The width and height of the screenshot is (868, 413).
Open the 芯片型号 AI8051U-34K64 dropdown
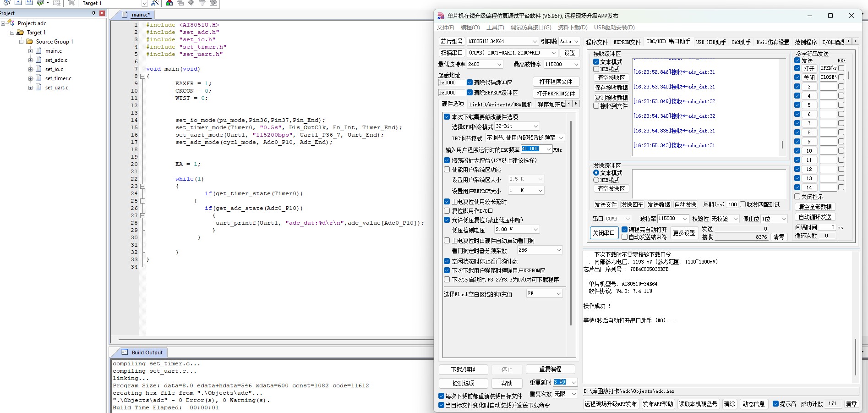(502, 41)
